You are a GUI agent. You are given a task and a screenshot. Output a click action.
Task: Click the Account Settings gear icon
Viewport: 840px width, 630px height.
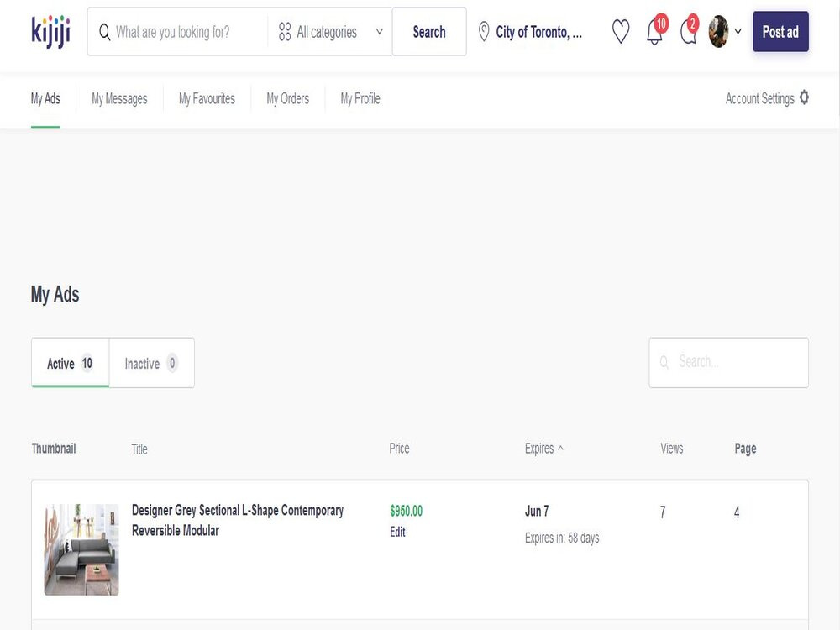tap(804, 97)
